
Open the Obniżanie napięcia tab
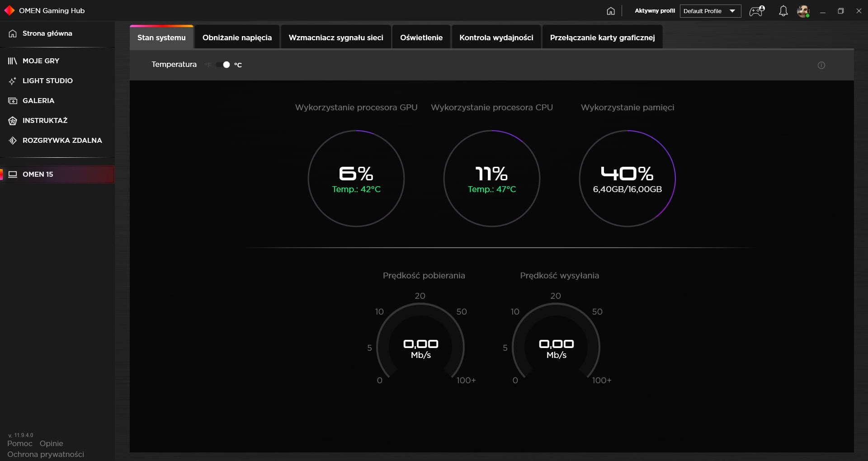pyautogui.click(x=237, y=38)
